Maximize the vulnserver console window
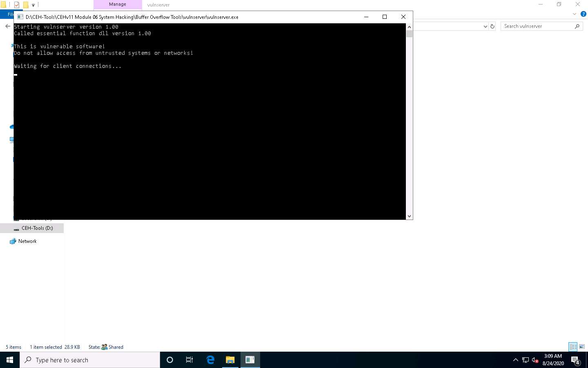The image size is (588, 368). (x=385, y=17)
